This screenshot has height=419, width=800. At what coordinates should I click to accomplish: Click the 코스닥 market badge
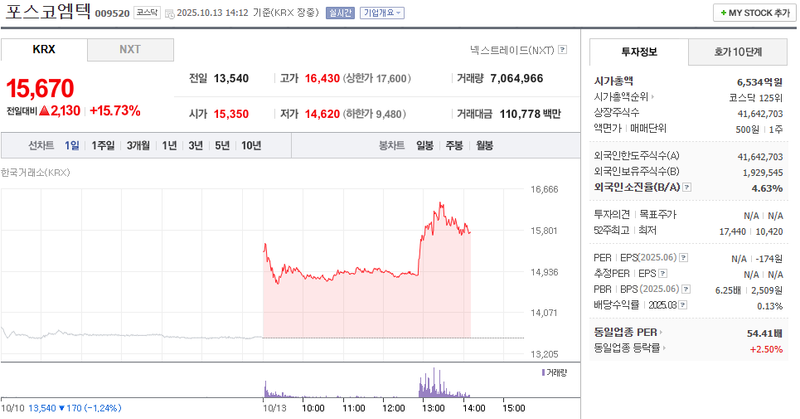[x=147, y=13]
